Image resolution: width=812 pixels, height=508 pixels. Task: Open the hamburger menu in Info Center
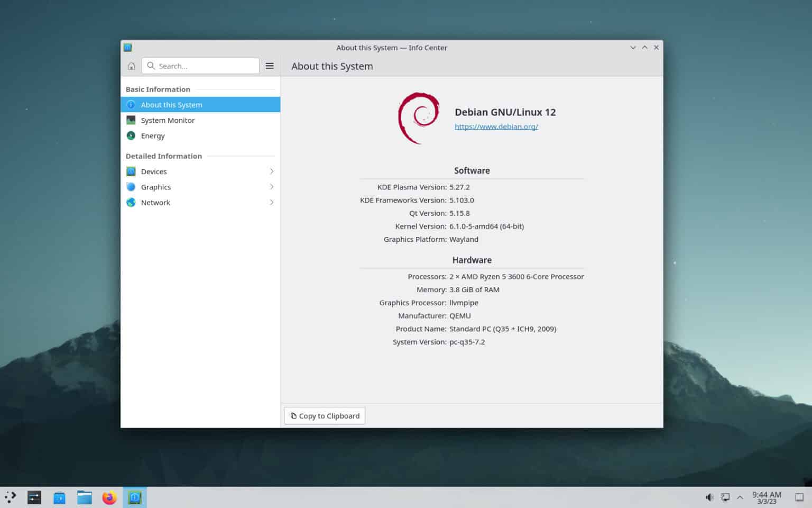[x=270, y=66]
